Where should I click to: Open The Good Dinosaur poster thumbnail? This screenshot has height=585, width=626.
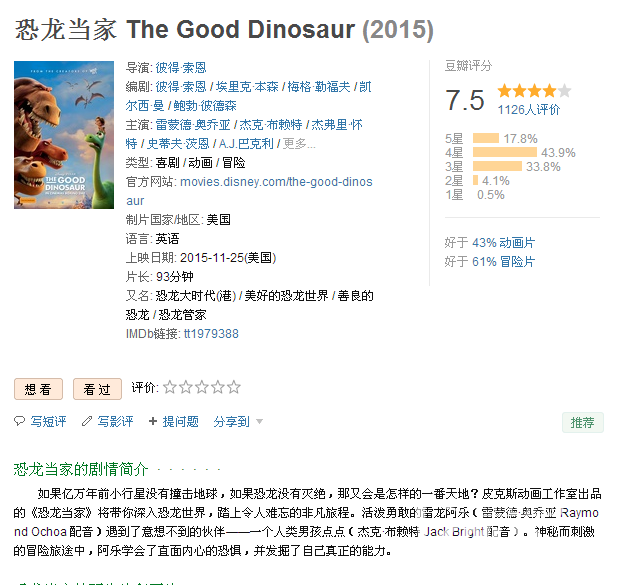(x=64, y=135)
